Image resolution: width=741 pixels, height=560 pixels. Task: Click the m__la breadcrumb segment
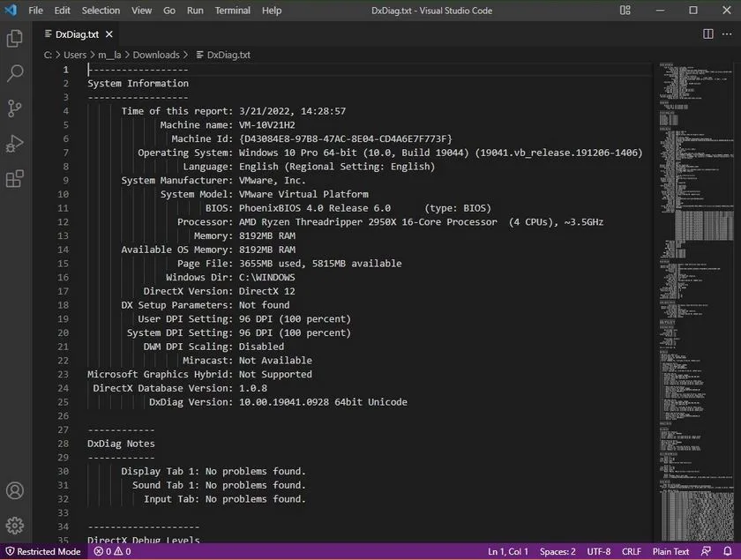point(109,55)
